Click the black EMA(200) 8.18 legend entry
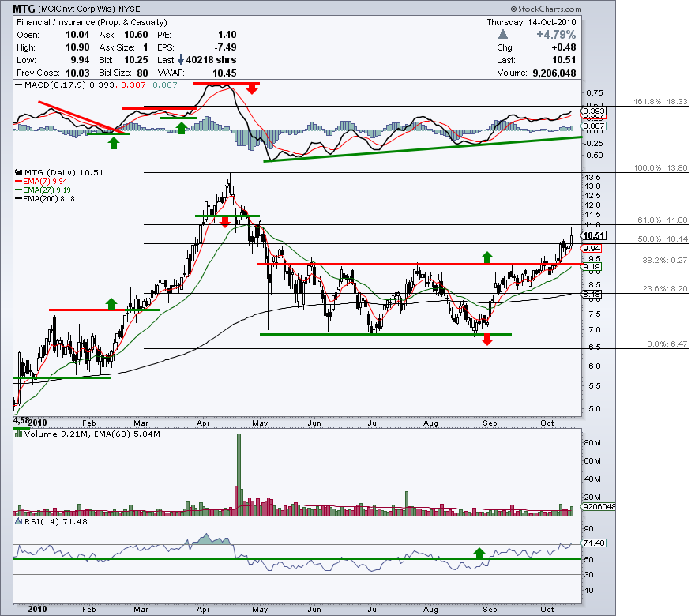The height and width of the screenshot is (616, 695). [45, 198]
